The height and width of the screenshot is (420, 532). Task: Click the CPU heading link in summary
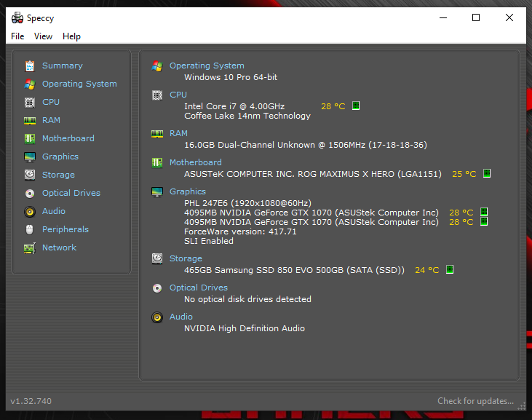click(178, 95)
